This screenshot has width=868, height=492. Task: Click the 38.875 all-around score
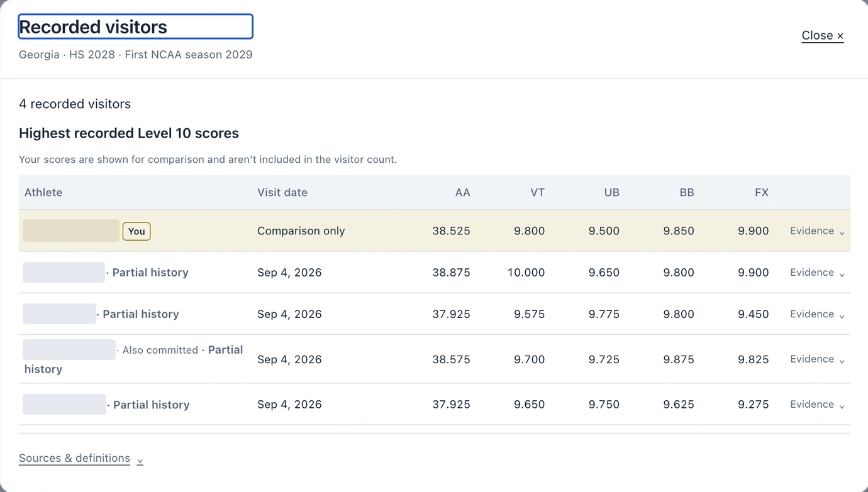[x=451, y=273]
